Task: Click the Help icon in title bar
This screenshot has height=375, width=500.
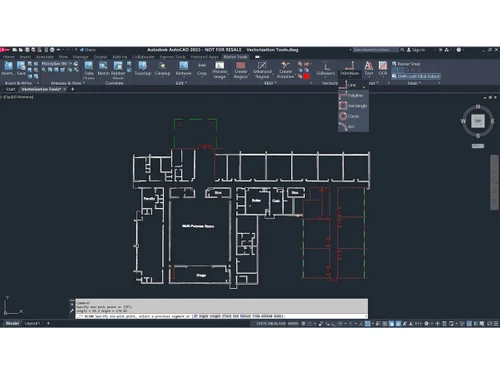Action: coord(459,50)
